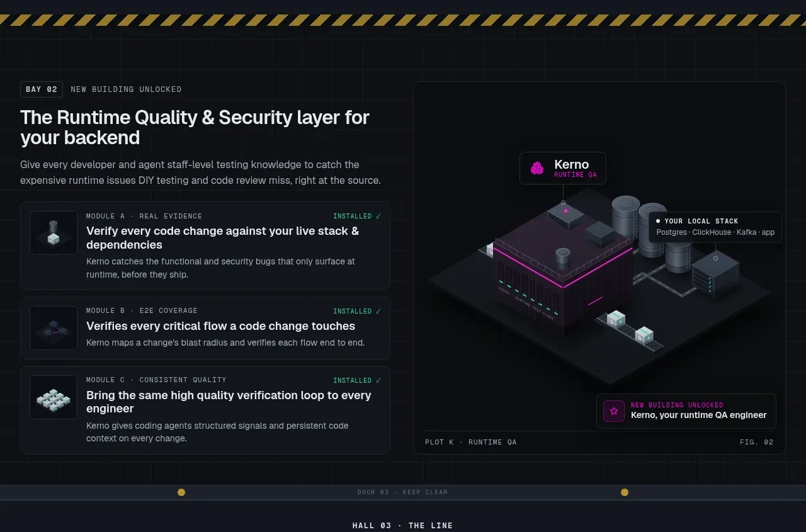Click the checkmark after INSTALLED in Module A
Image resolution: width=806 pixels, height=532 pixels.
click(378, 217)
